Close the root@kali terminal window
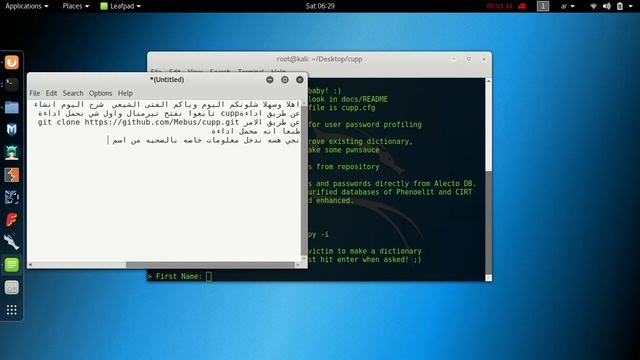This screenshot has width=640, height=360. 484,59
